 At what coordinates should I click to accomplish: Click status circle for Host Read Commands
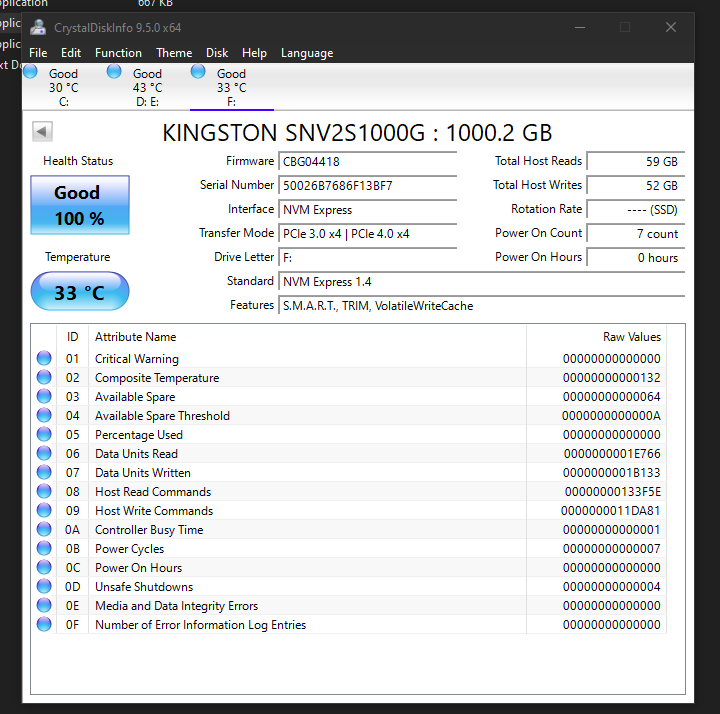[44, 491]
